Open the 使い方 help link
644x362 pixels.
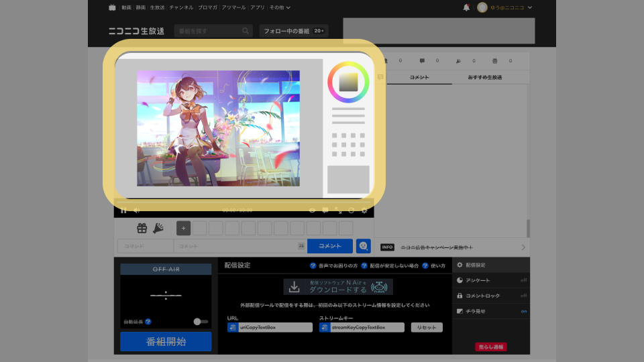[434, 265]
